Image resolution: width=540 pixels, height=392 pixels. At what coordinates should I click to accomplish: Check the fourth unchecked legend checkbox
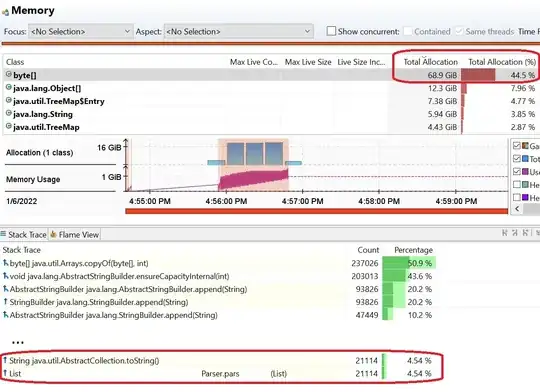point(517,185)
